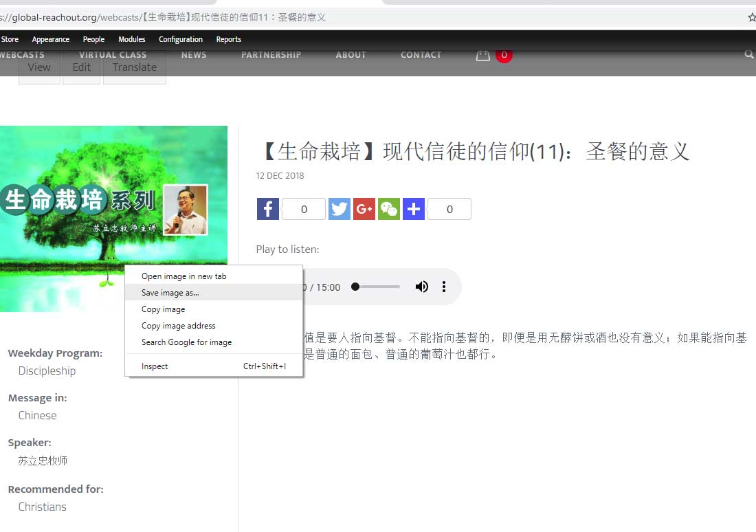Select Inspect from the context menu
This screenshot has height=532, width=756.
(x=214, y=366)
